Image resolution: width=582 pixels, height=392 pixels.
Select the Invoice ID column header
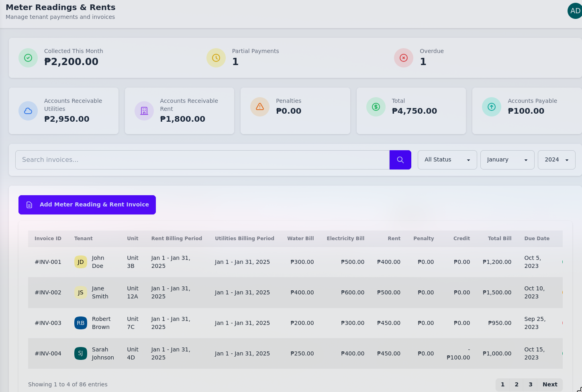pos(48,238)
